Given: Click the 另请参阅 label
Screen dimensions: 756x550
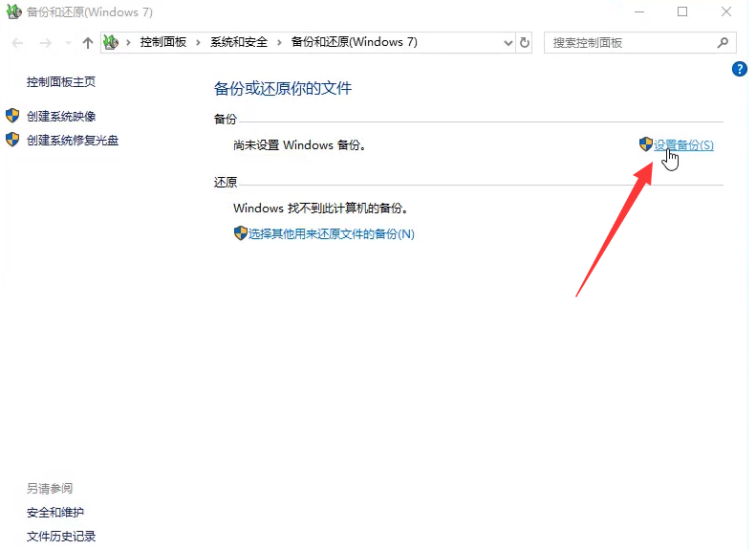Looking at the screenshot, I should coord(50,489).
